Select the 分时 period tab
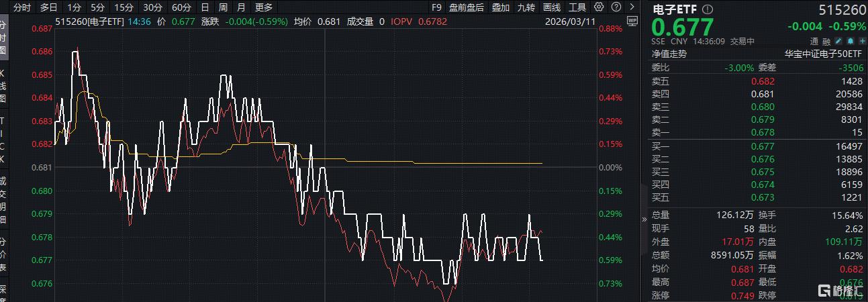Image resolution: width=868 pixels, height=302 pixels. (21, 7)
